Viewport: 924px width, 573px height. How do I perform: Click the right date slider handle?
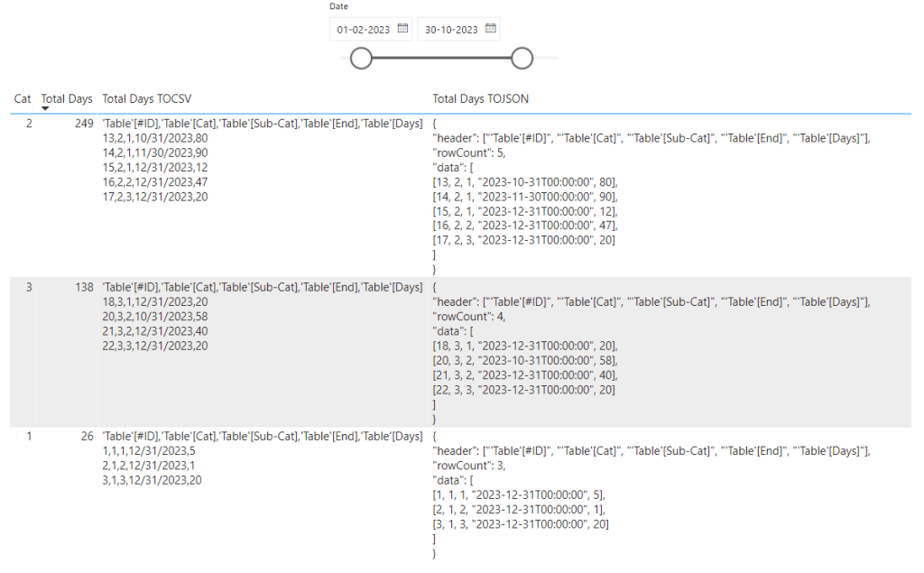click(x=522, y=59)
